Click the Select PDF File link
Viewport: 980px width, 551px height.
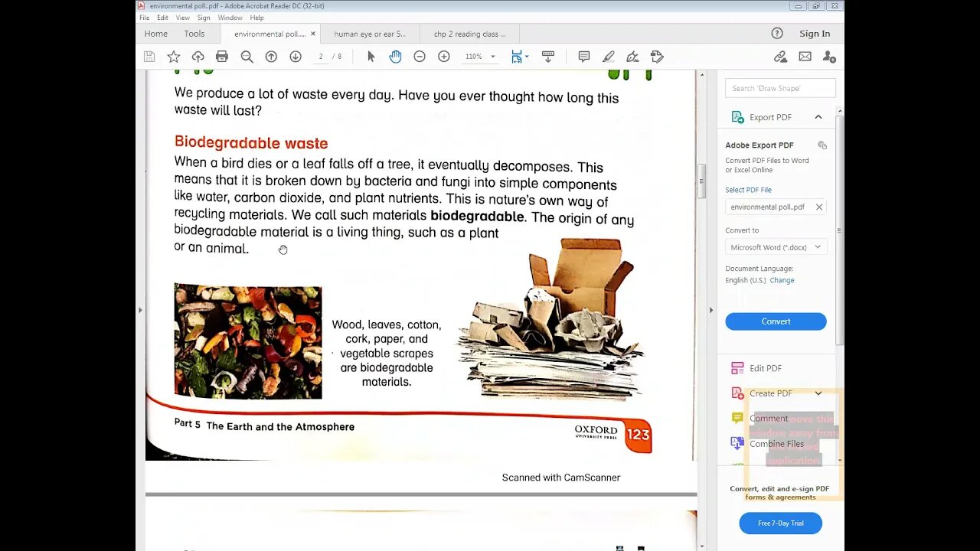coord(748,190)
